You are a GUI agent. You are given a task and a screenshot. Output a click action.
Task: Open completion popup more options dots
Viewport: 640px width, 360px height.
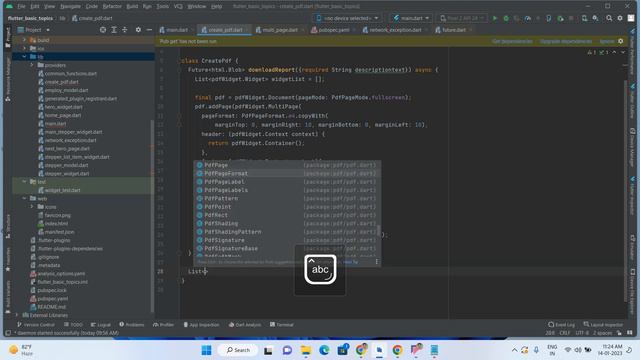tap(376, 262)
